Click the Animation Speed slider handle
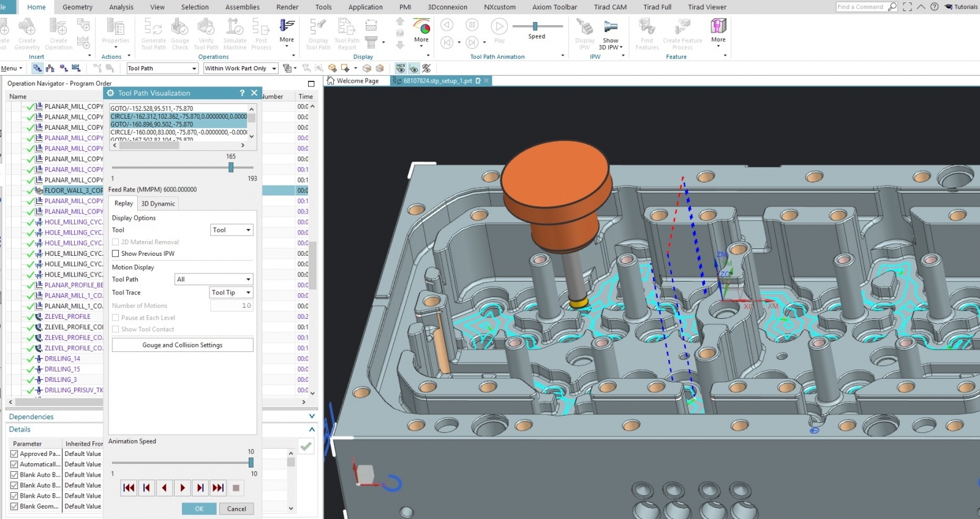This screenshot has height=519, width=980. [251, 463]
